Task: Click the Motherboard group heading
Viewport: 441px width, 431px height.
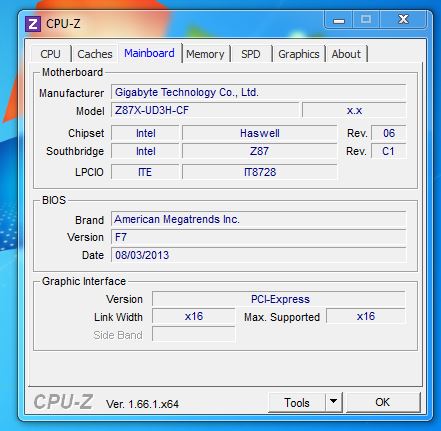Action: (x=72, y=72)
